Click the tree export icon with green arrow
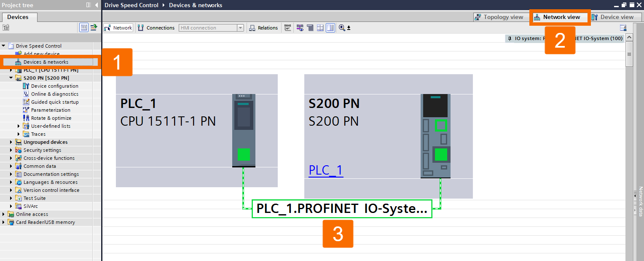This screenshot has width=644, height=261. 94,28
